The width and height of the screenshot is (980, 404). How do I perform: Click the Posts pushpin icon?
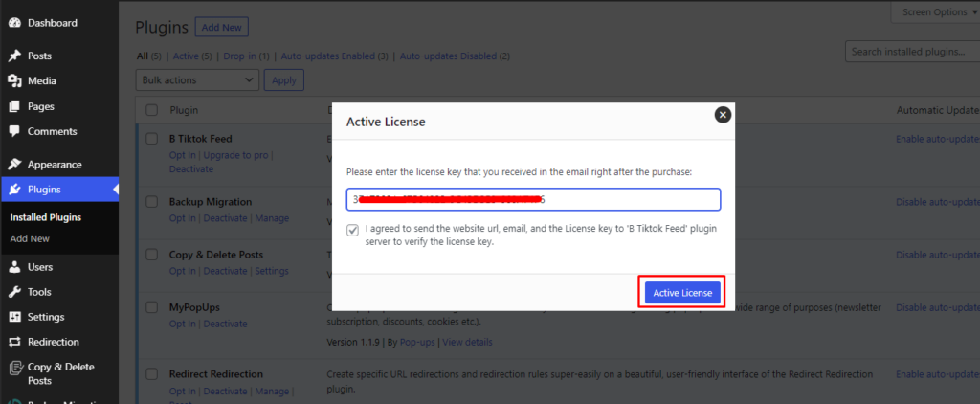pyautogui.click(x=15, y=56)
